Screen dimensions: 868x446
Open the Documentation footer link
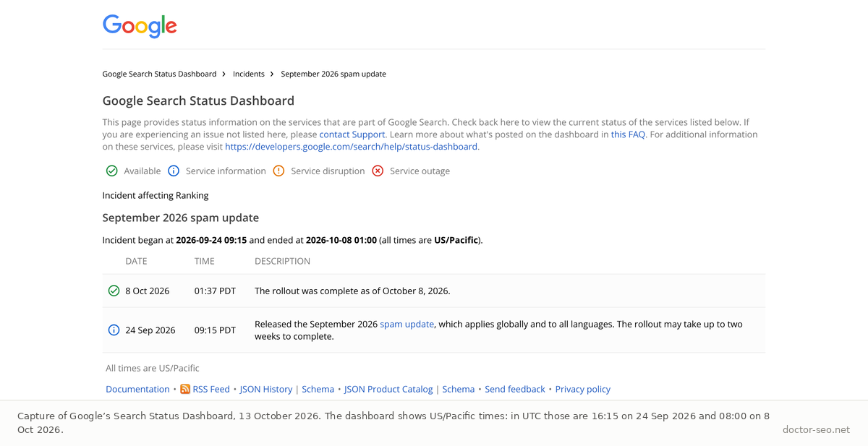click(x=137, y=389)
